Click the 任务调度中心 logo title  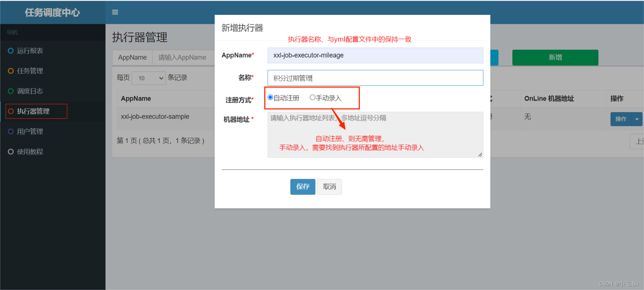(53, 12)
